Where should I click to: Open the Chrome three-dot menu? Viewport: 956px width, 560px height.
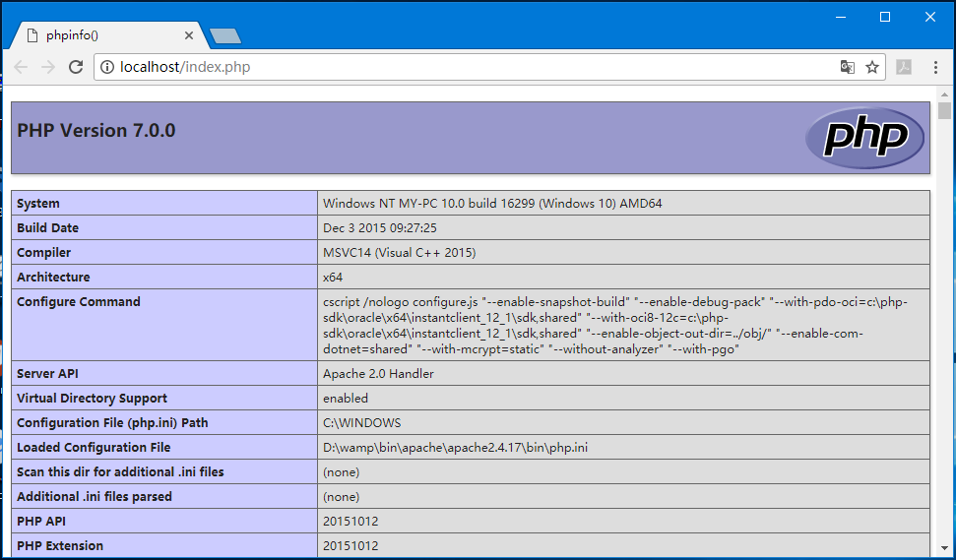point(935,67)
